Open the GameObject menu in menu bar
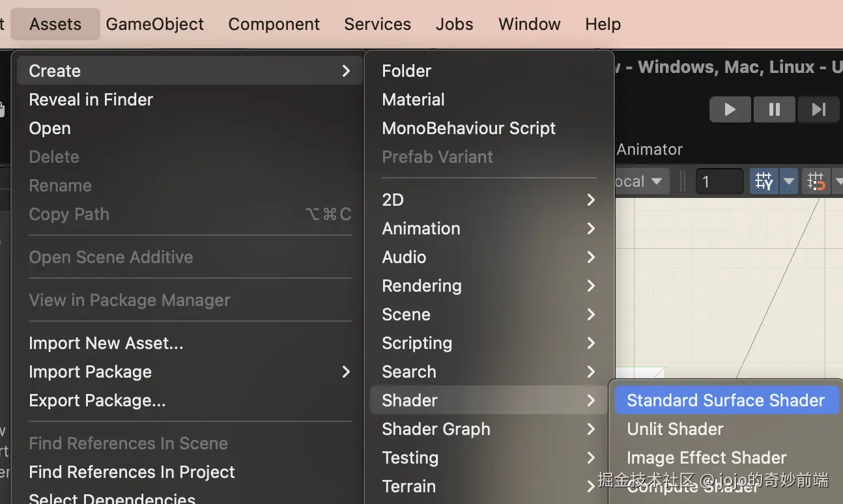 [x=154, y=24]
